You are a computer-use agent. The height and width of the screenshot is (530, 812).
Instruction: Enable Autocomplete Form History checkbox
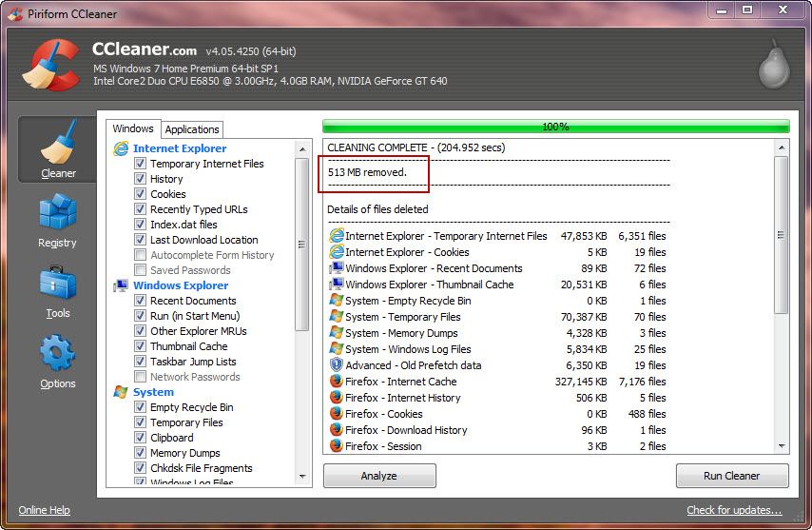click(140, 254)
